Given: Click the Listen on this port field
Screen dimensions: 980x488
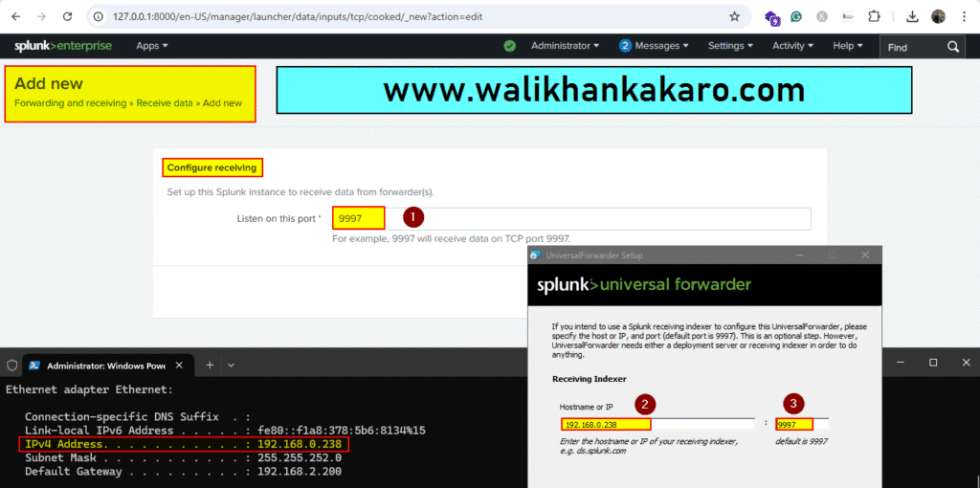Looking at the screenshot, I should point(571,219).
